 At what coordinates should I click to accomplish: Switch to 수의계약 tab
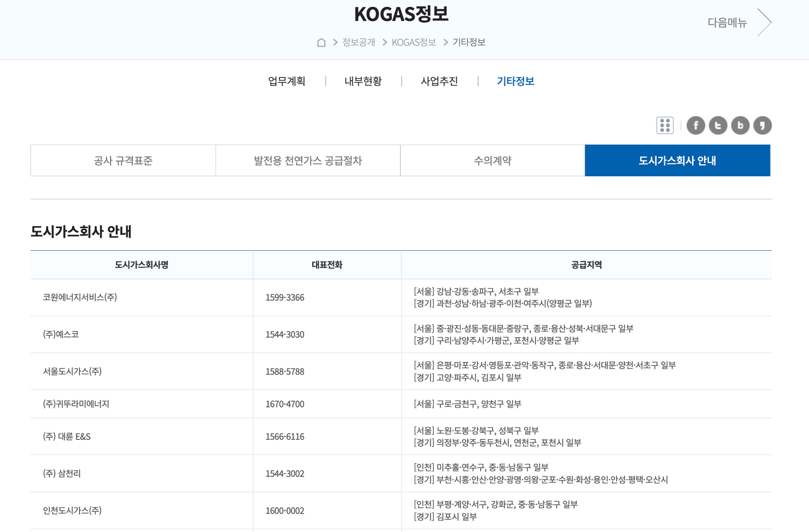(493, 160)
